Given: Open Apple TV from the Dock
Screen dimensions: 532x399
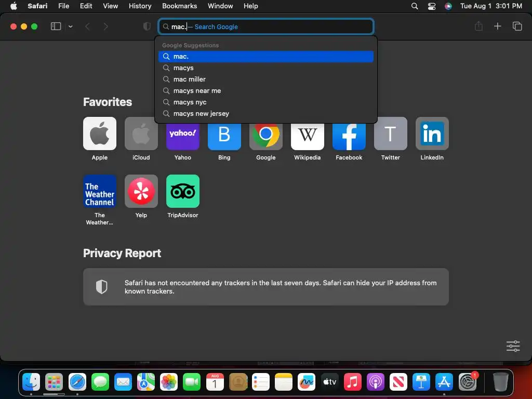Looking at the screenshot, I should pyautogui.click(x=330, y=382).
